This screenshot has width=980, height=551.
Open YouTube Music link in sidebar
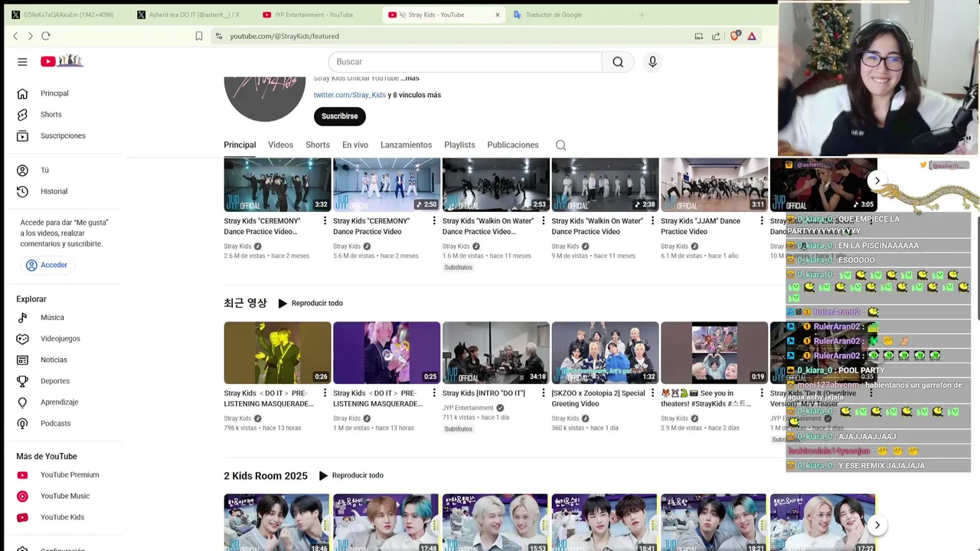point(64,496)
